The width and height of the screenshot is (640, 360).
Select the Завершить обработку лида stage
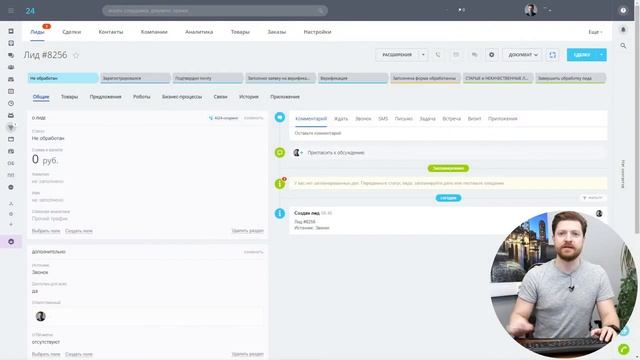(571, 78)
